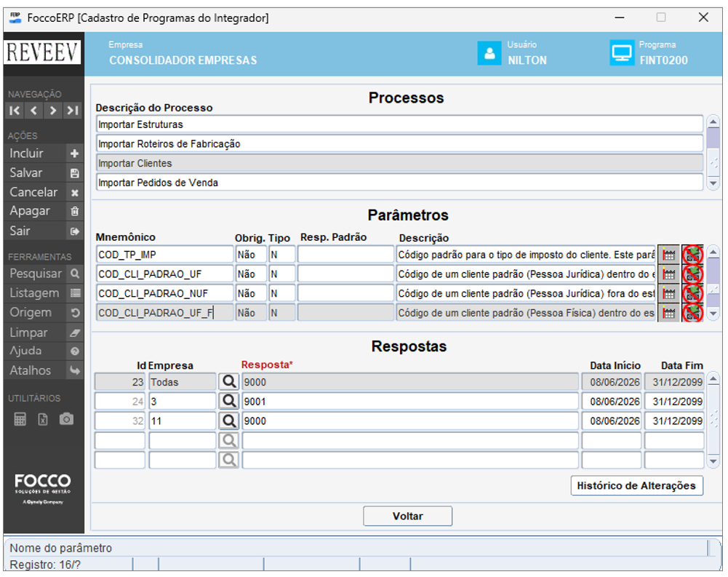Click the Importar Roteiros de Fabricação row

pos(400,144)
